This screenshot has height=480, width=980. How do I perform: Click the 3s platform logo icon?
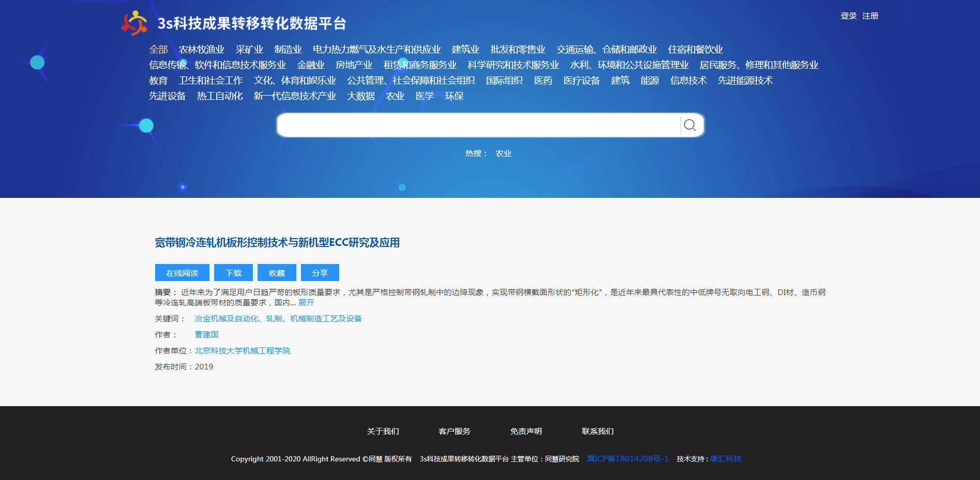[x=134, y=23]
